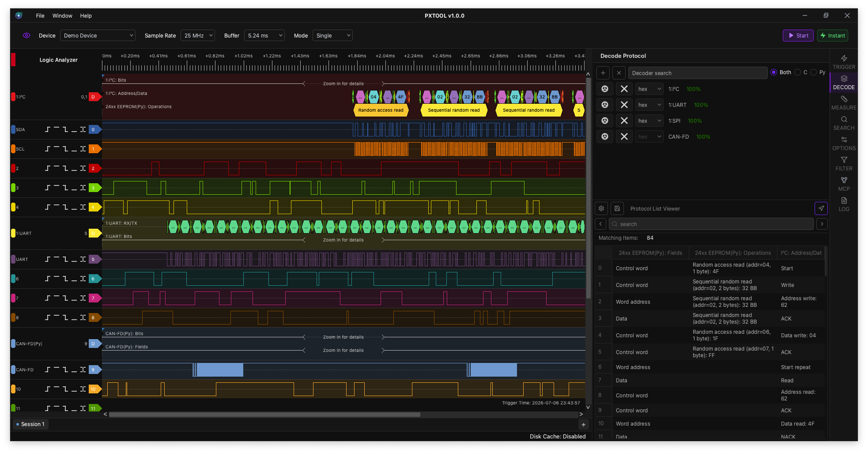Go to previous search match in list

coord(600,224)
